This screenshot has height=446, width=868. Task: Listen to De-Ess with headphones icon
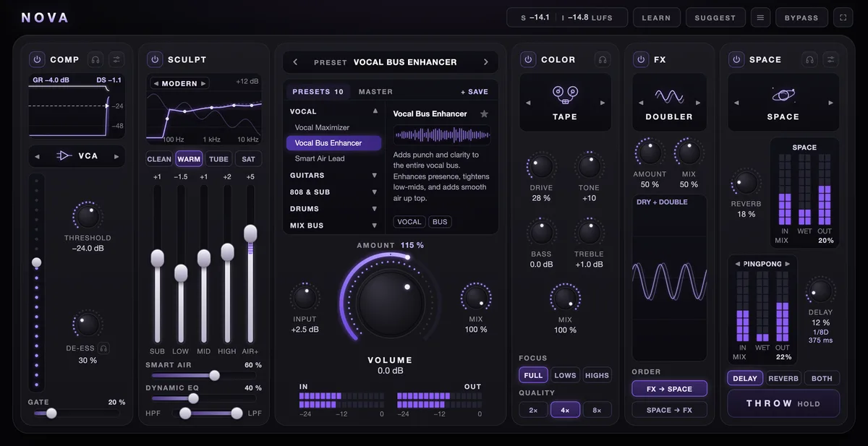[x=104, y=348]
